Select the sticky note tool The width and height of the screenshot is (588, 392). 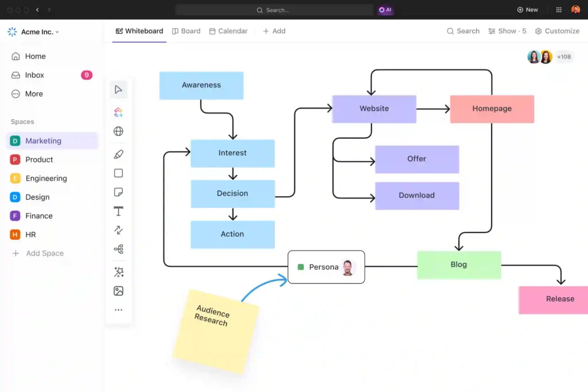coord(118,192)
